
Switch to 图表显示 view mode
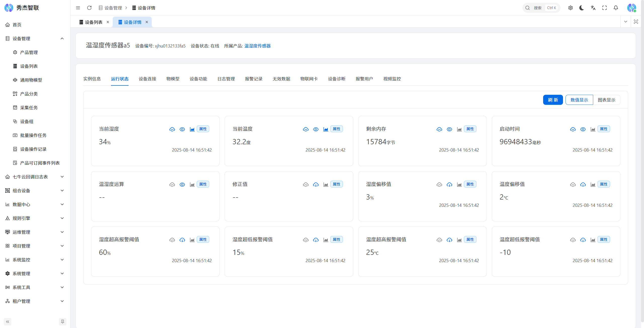tap(607, 100)
